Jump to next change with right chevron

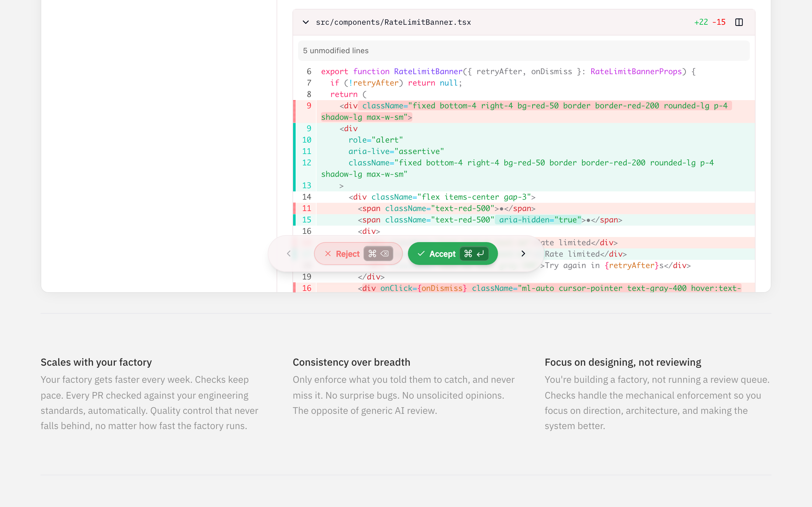coord(523,254)
